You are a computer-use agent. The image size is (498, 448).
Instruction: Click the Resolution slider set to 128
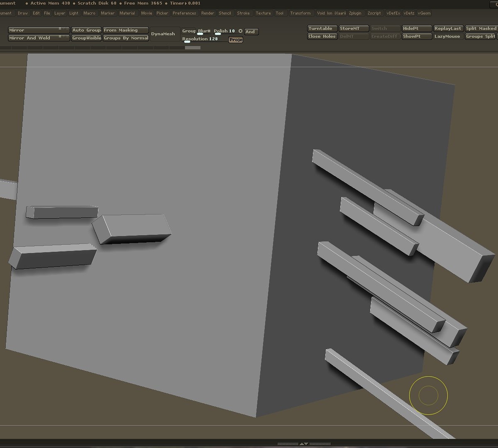[205, 39]
